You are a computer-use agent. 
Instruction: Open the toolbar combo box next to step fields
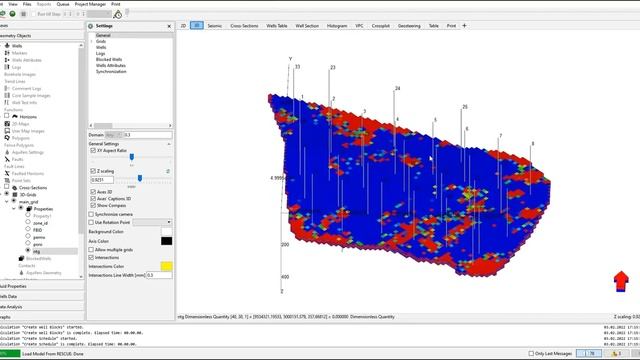99,14
